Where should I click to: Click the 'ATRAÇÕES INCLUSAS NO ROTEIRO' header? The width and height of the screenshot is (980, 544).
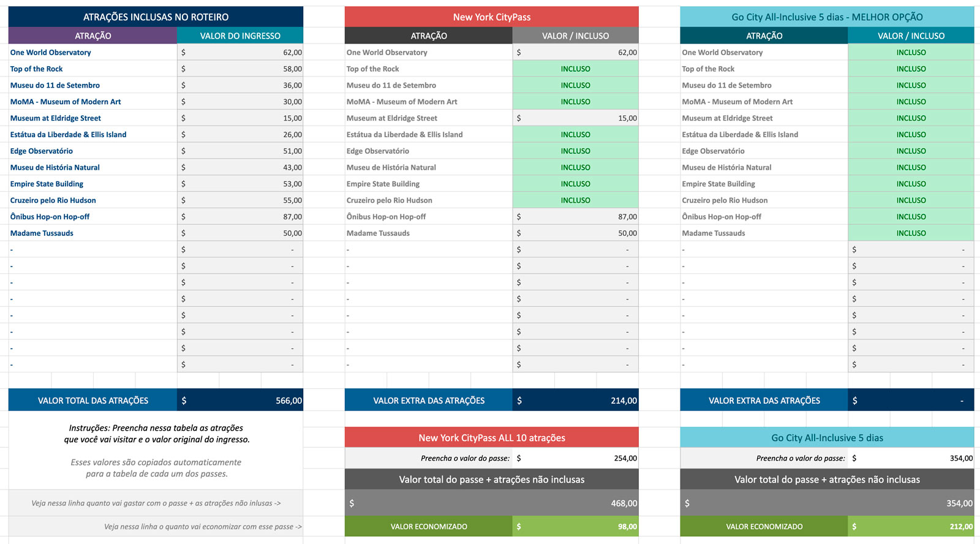156,17
